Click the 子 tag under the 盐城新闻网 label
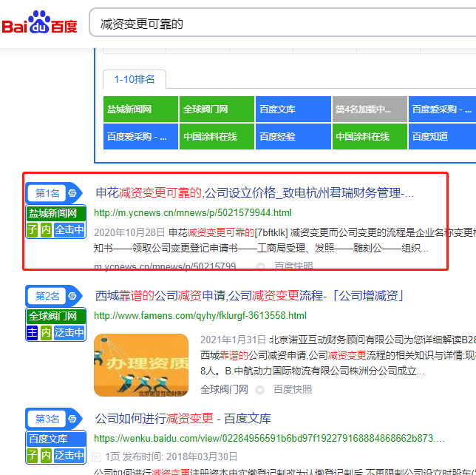Viewport: 476px width, 475px height. pos(32,229)
